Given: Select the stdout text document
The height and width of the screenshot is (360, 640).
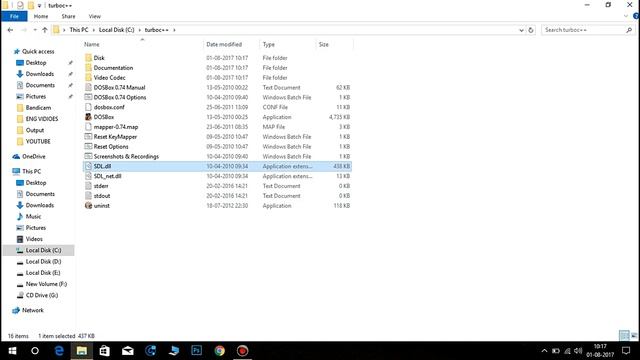Looking at the screenshot, I should click(x=102, y=196).
